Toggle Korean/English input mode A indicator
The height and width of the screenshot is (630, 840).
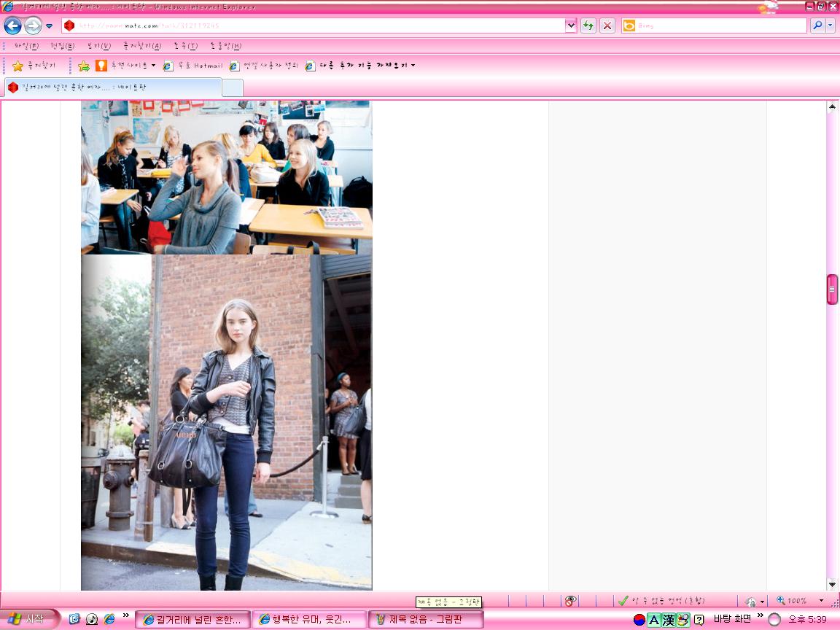tap(653, 620)
